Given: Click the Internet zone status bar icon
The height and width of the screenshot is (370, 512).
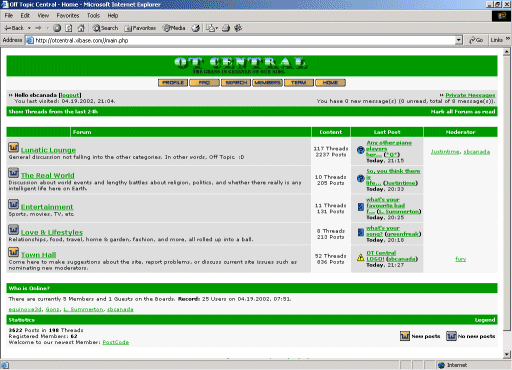Looking at the screenshot, I should click(x=442, y=365).
